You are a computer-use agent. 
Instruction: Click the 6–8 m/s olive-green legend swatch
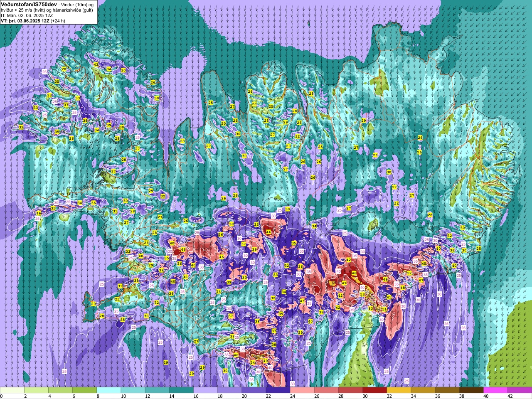[85, 390]
